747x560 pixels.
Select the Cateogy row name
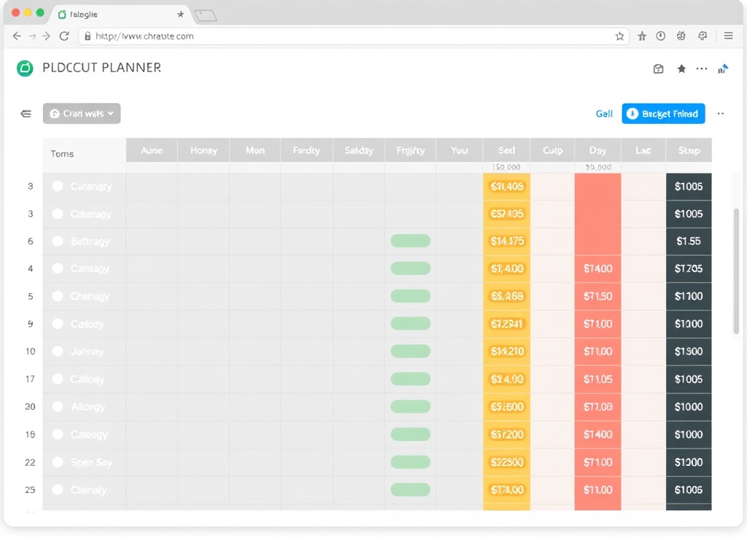89,435
